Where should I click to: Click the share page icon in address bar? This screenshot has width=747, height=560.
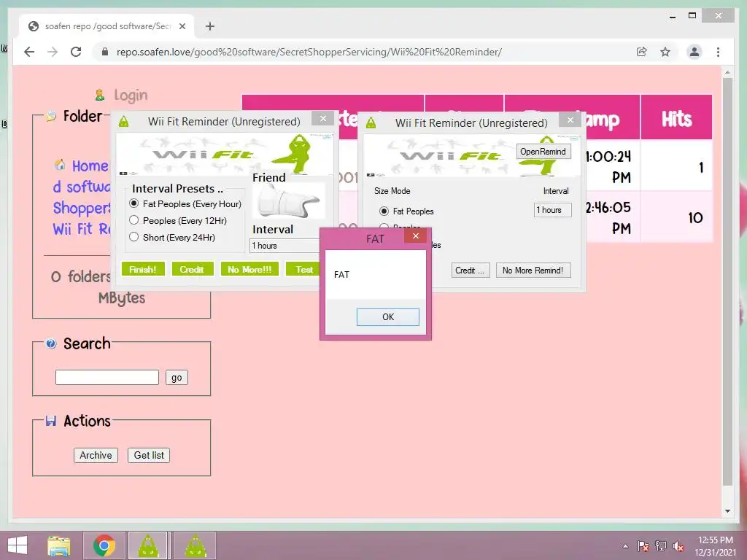[642, 52]
